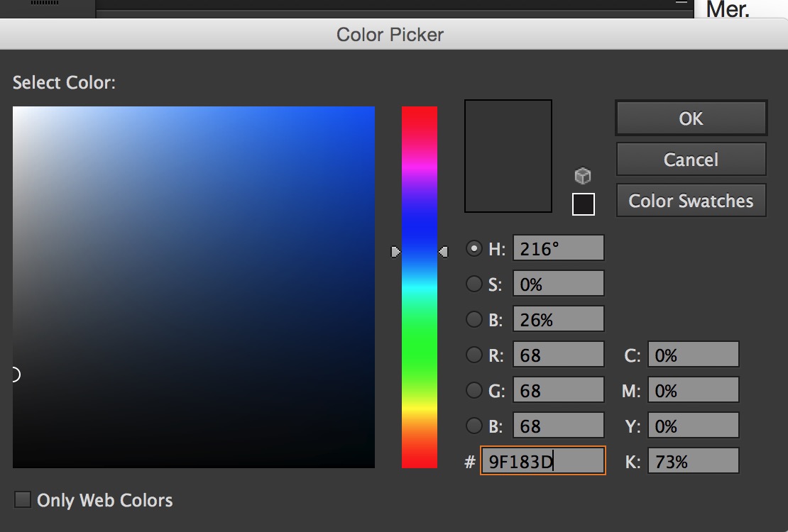Click the blue B field showing 68

click(x=558, y=426)
